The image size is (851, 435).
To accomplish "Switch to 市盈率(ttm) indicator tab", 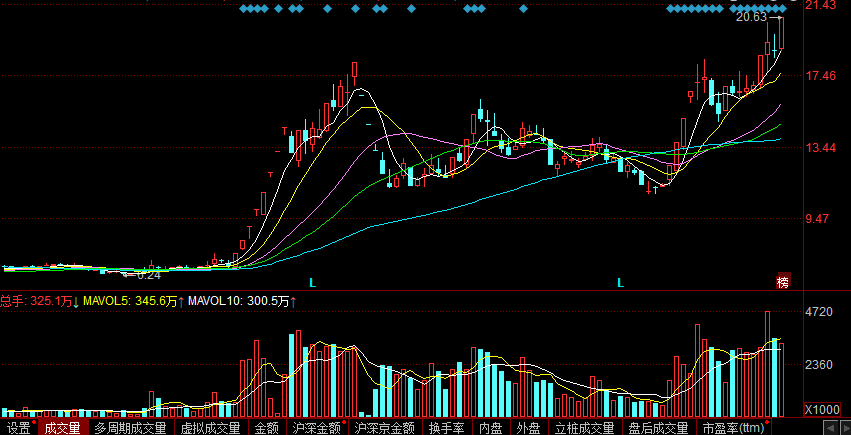I will [x=734, y=428].
